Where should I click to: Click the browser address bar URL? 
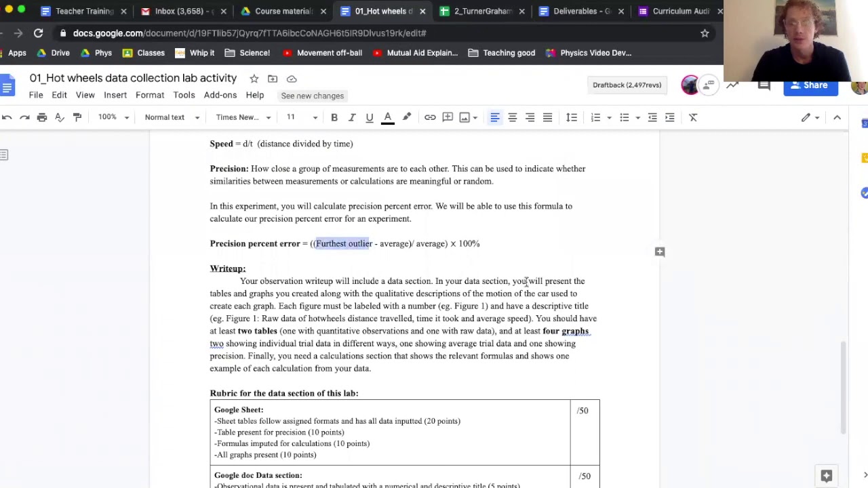coord(250,33)
